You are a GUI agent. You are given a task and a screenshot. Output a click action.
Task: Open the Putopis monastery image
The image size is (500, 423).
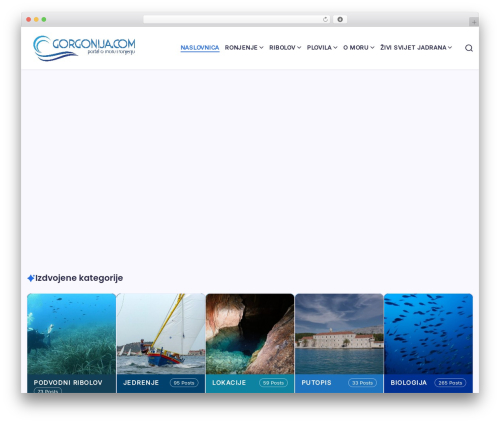pyautogui.click(x=339, y=334)
